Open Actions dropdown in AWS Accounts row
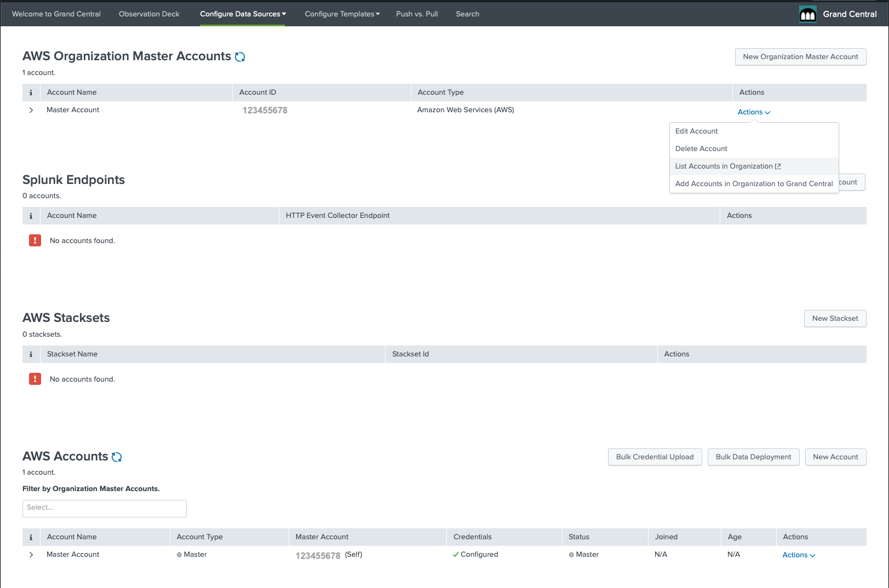This screenshot has width=889, height=588. click(799, 555)
